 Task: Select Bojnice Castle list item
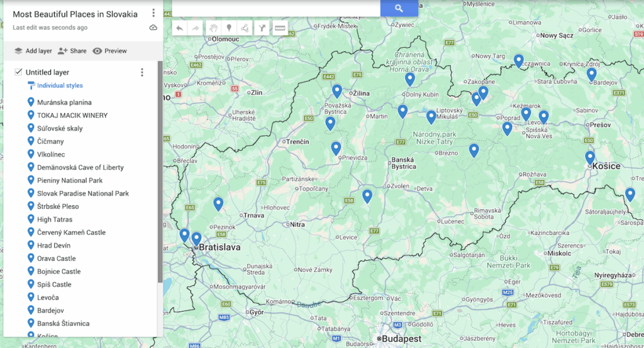[58, 271]
